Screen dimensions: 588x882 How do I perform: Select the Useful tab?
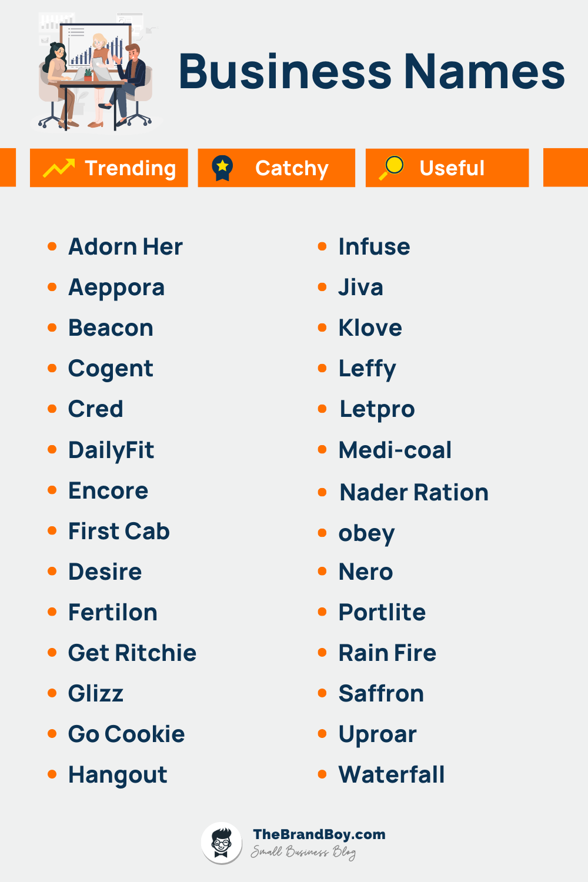[x=447, y=168]
